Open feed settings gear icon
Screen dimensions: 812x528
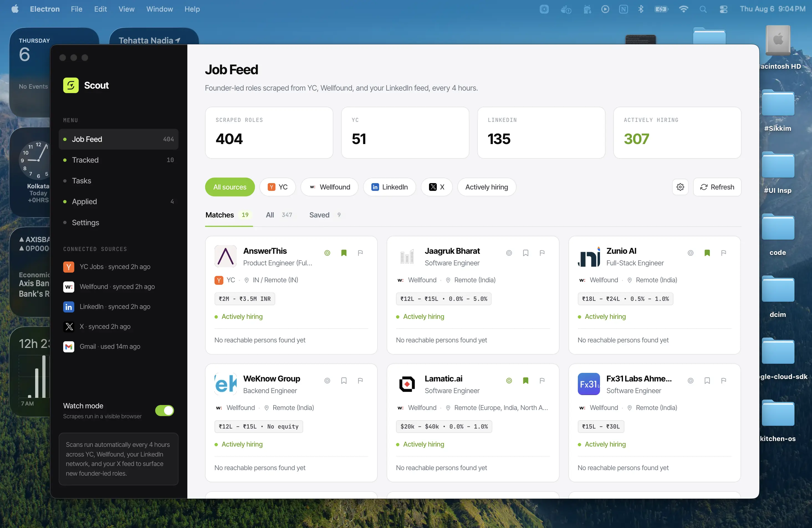pyautogui.click(x=680, y=187)
